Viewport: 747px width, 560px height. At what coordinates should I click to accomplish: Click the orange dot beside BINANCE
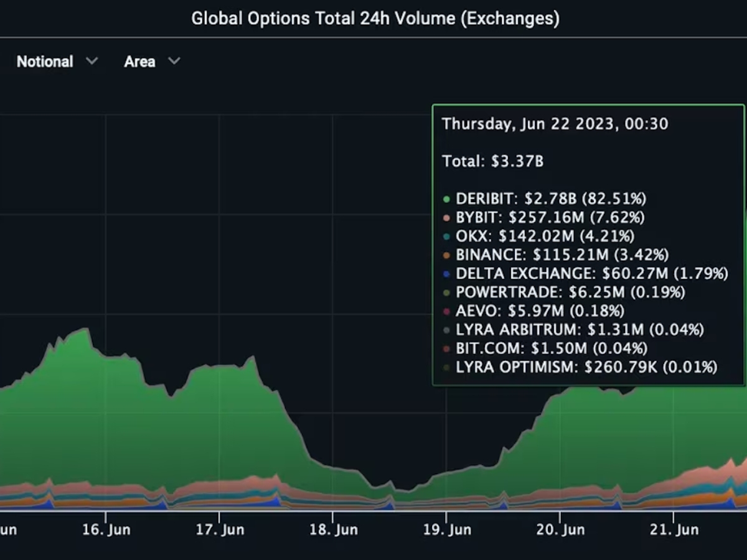click(446, 255)
